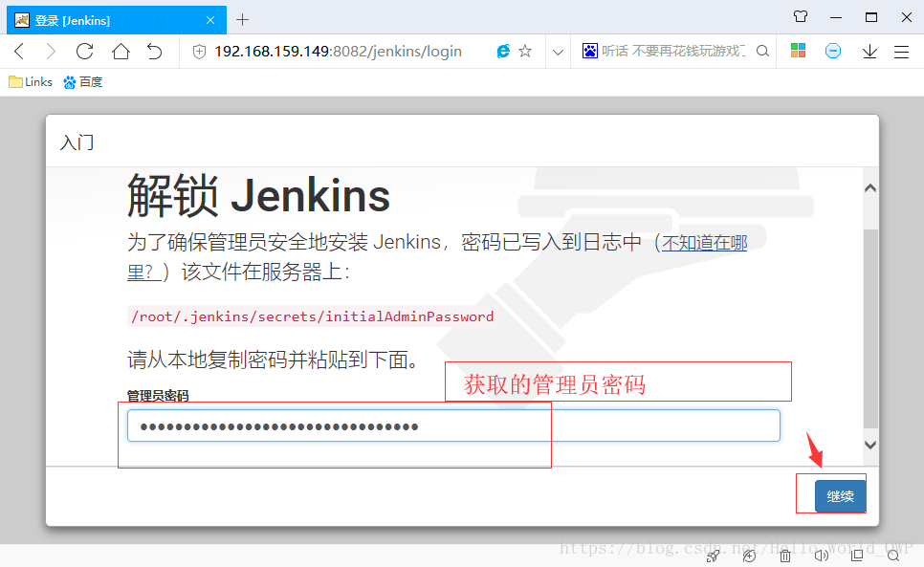Select the 登录 [Jenkins] tab
This screenshot has height=567, width=924.
[x=117, y=20]
